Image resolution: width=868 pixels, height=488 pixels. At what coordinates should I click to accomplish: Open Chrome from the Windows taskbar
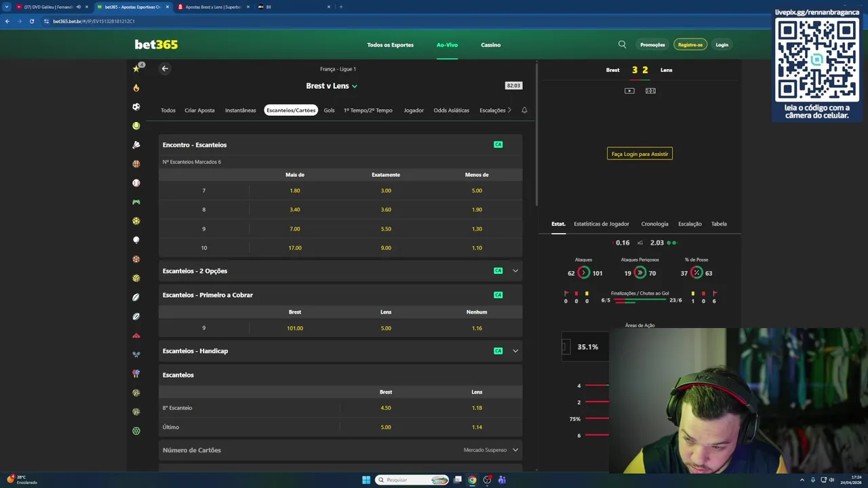pos(472,480)
